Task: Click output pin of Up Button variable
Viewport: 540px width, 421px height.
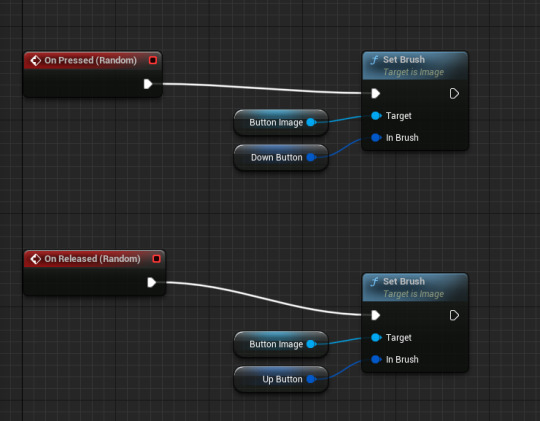Action: tap(311, 379)
